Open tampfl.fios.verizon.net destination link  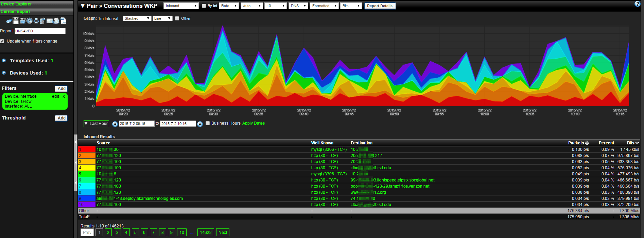point(390,186)
